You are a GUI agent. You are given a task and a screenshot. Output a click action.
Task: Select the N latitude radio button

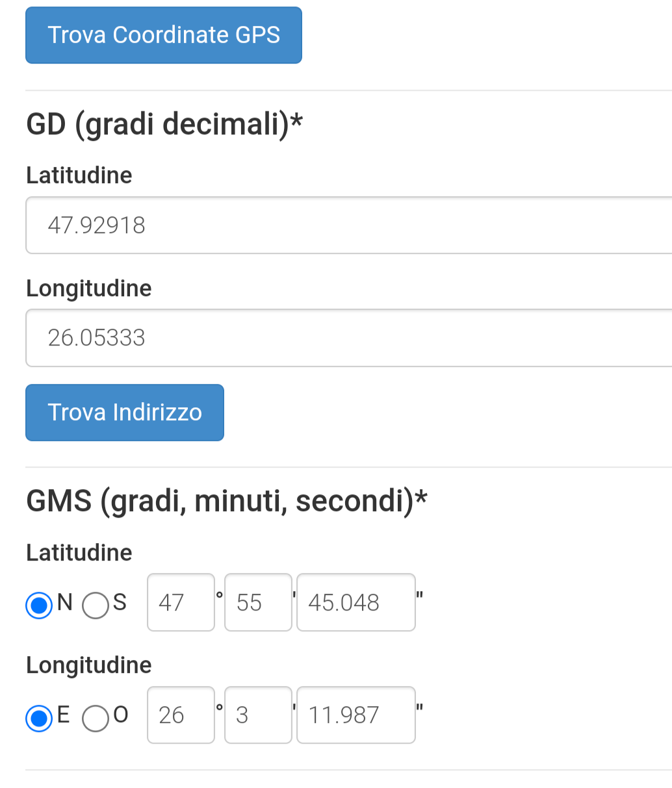pos(39,605)
